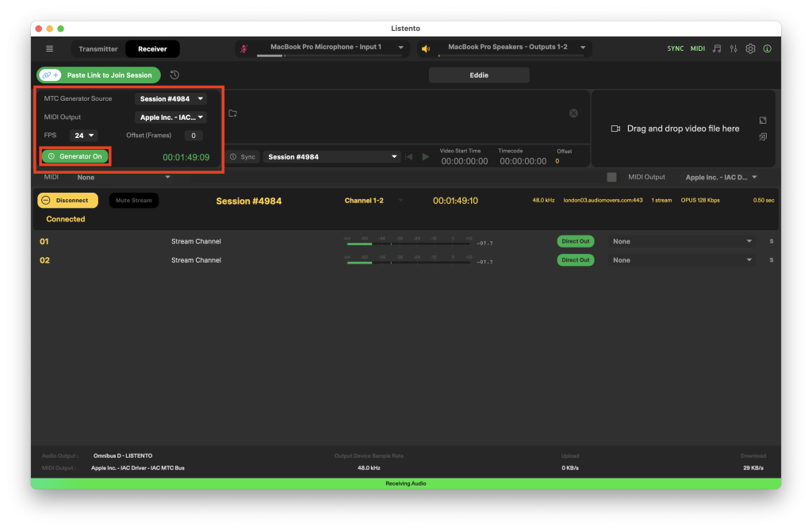The width and height of the screenshot is (812, 530).
Task: Open the Channel 1-2 dropdown
Action: click(373, 201)
